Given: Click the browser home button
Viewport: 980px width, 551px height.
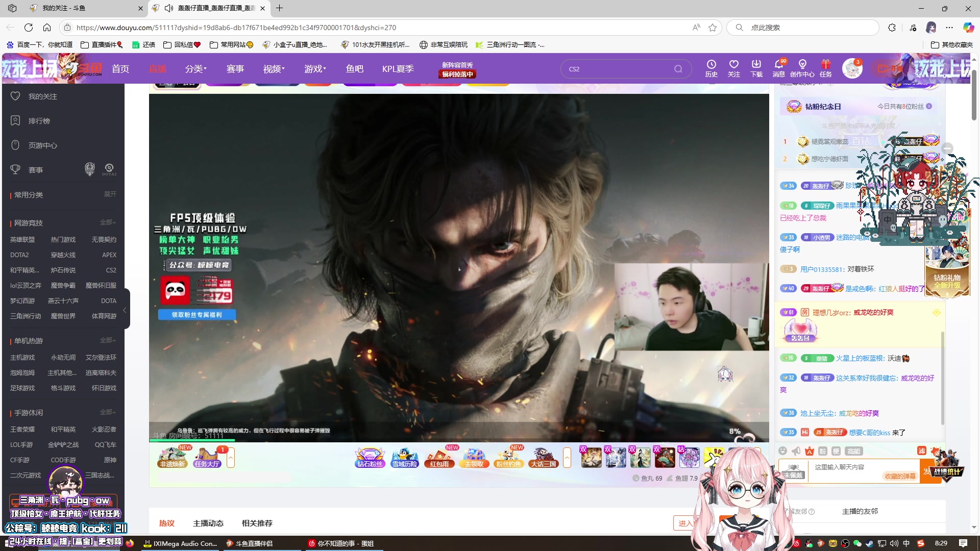Looking at the screenshot, I should (x=46, y=28).
